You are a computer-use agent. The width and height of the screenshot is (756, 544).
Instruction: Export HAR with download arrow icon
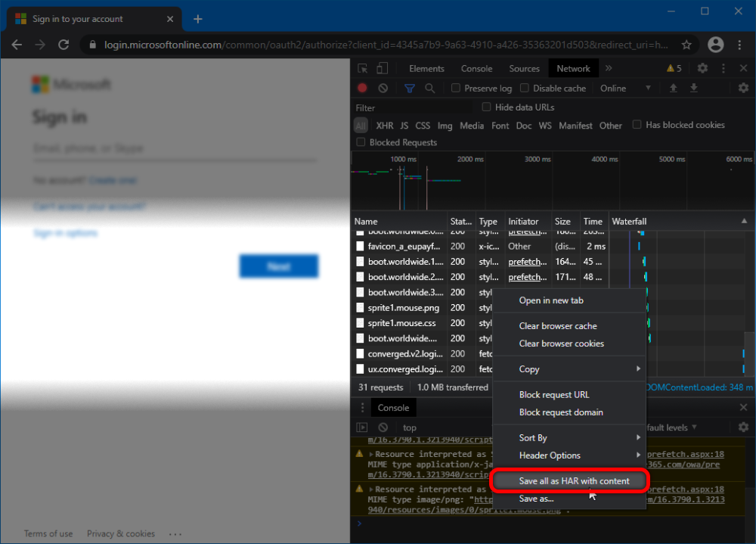[694, 88]
